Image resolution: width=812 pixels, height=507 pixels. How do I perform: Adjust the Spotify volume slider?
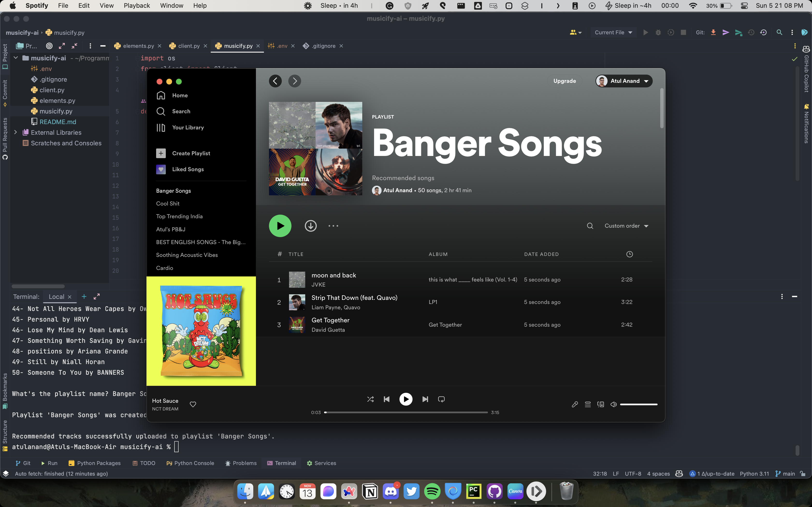pyautogui.click(x=638, y=404)
